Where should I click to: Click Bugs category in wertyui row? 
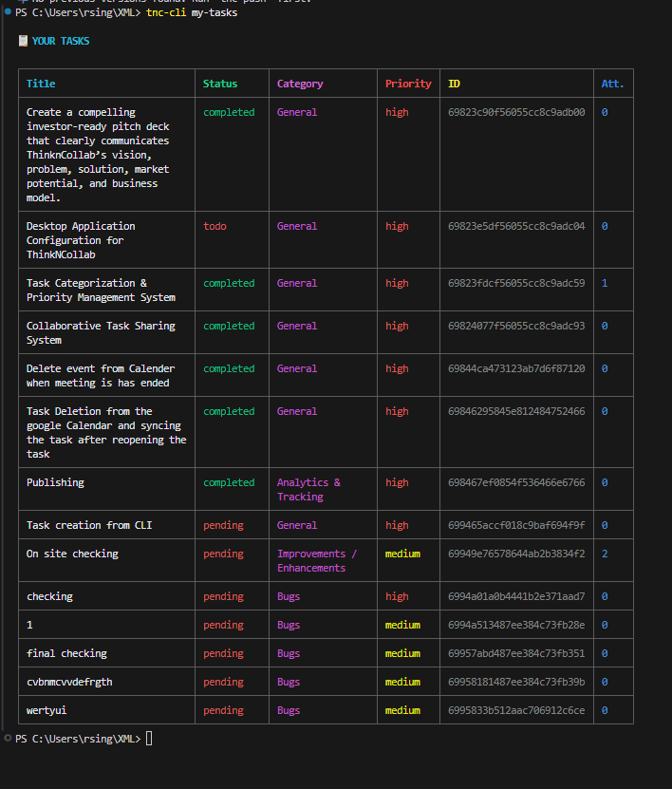point(289,710)
